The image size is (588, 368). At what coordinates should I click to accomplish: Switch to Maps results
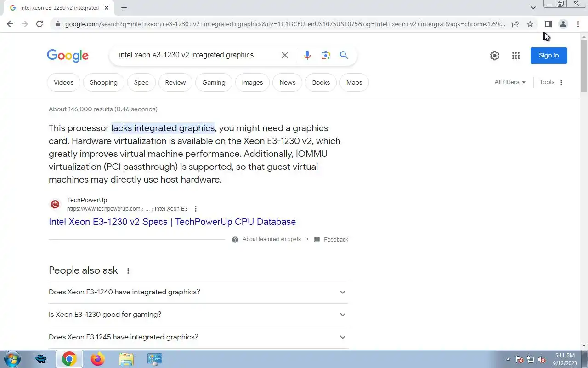(354, 83)
